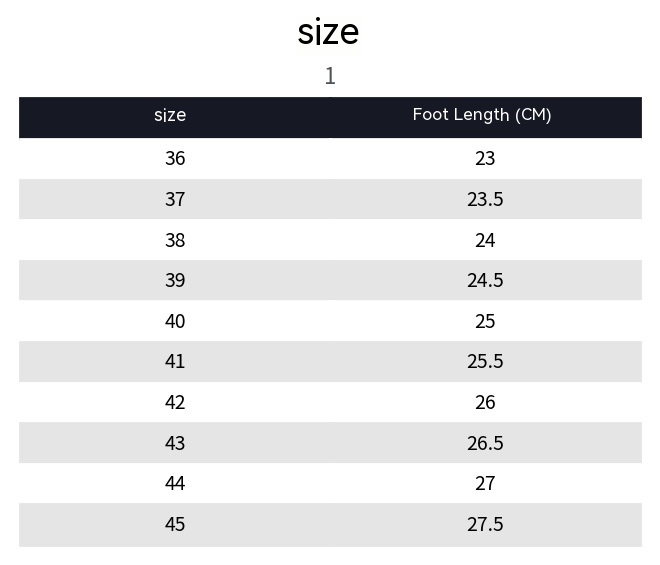Select the foot length 23 cell
The image size is (660, 565).
pyautogui.click(x=485, y=159)
